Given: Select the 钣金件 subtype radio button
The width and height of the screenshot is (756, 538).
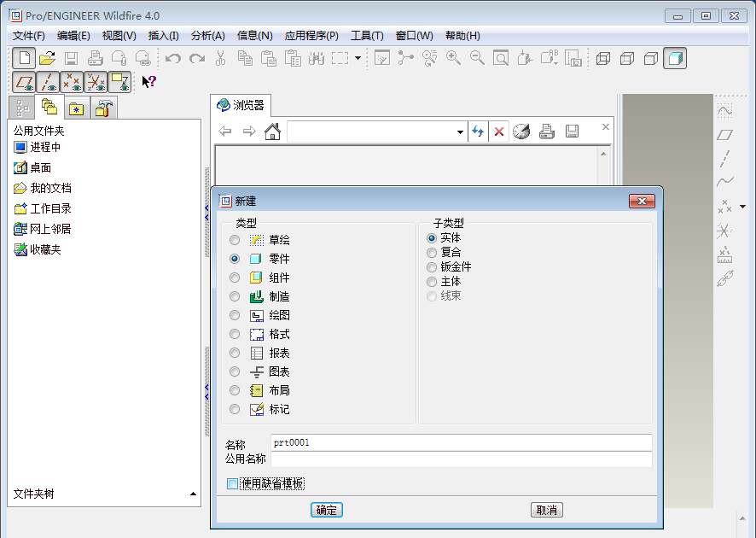Looking at the screenshot, I should pos(432,266).
